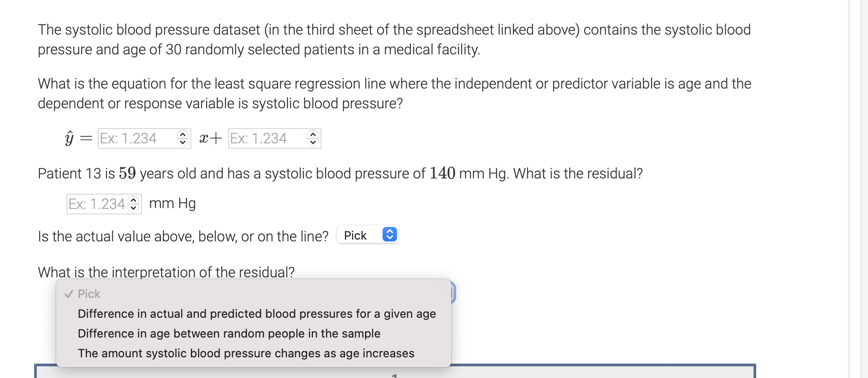
Task: Click the chevron icon on the Pick selector
Action: coord(389,235)
